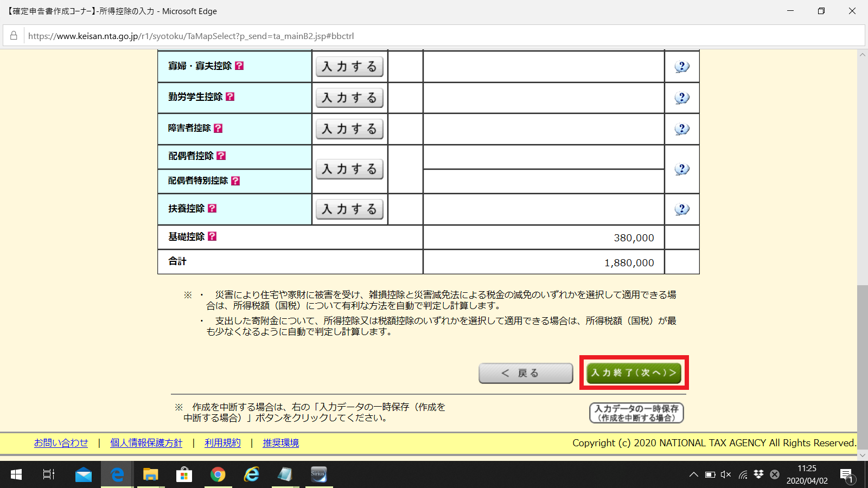Open the 利用規約 footer link

pos(222,442)
